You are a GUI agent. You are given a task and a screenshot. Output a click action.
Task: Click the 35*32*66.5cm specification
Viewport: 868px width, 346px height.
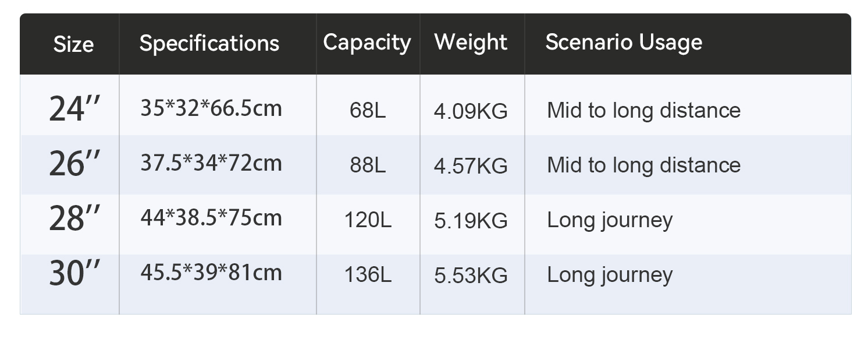coord(211,108)
